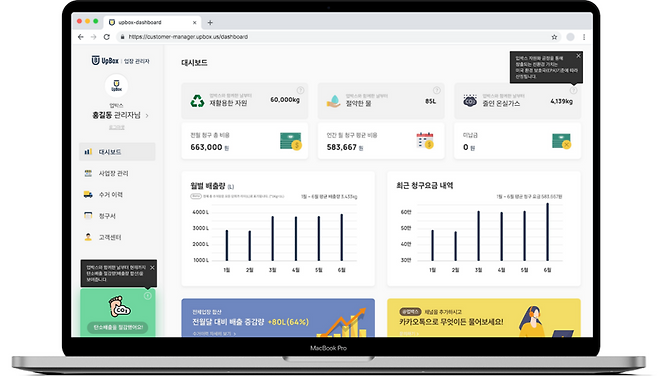Click the round UpBox profile avatar

click(x=116, y=86)
